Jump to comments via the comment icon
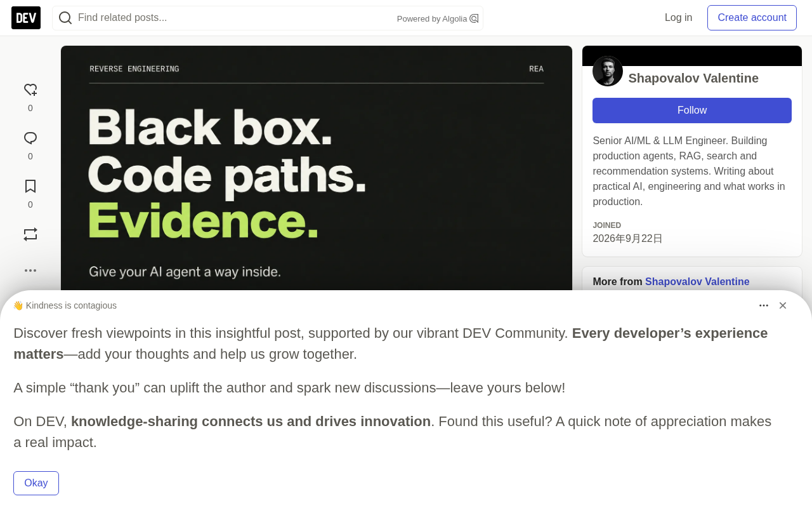Image resolution: width=812 pixels, height=508 pixels. [x=30, y=138]
